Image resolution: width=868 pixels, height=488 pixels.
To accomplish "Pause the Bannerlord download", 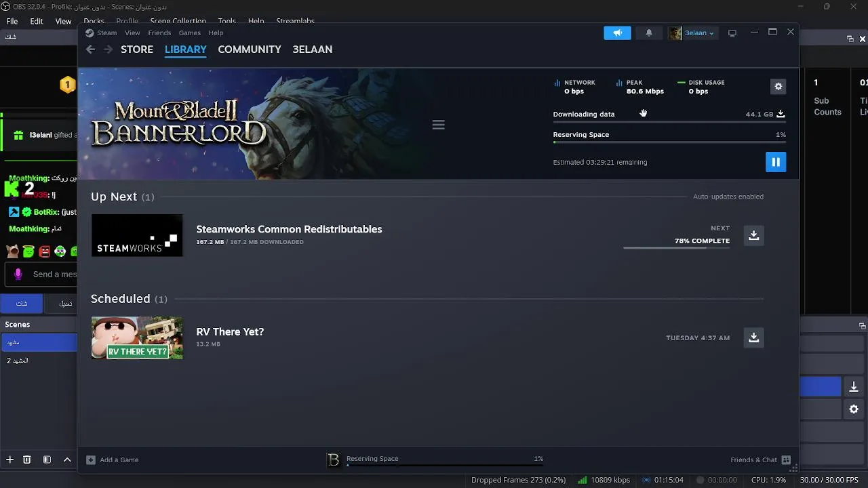I will click(776, 162).
